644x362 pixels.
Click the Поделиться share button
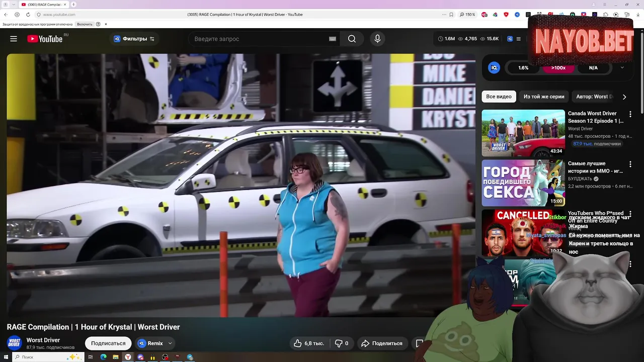(382, 343)
